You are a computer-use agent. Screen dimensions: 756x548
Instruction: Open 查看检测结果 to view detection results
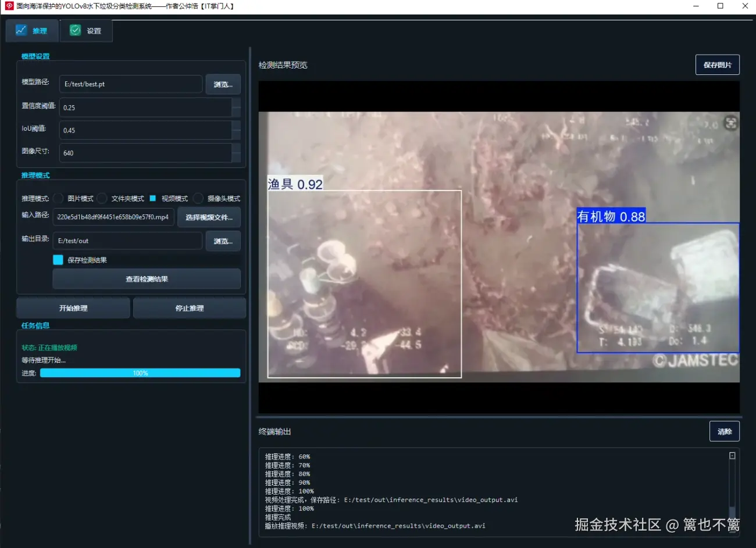tap(146, 279)
